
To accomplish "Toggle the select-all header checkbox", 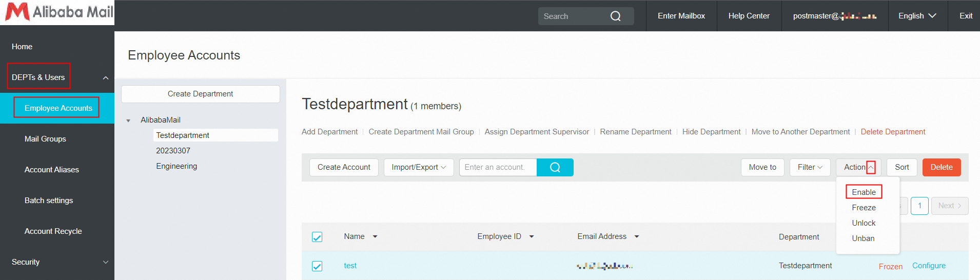I will [x=317, y=237].
